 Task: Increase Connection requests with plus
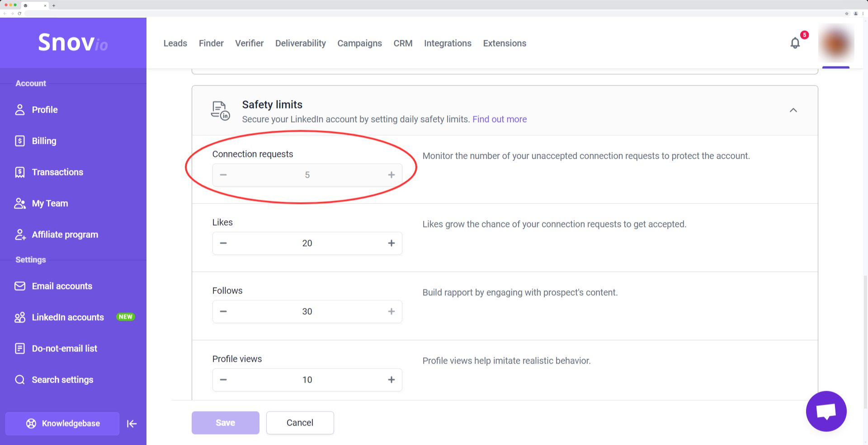391,175
